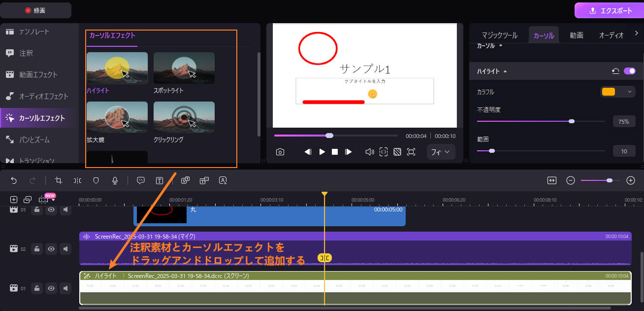Open dropdown arrow beside NEW selection icon
Screen dimensions: 644x311
click(x=53, y=200)
